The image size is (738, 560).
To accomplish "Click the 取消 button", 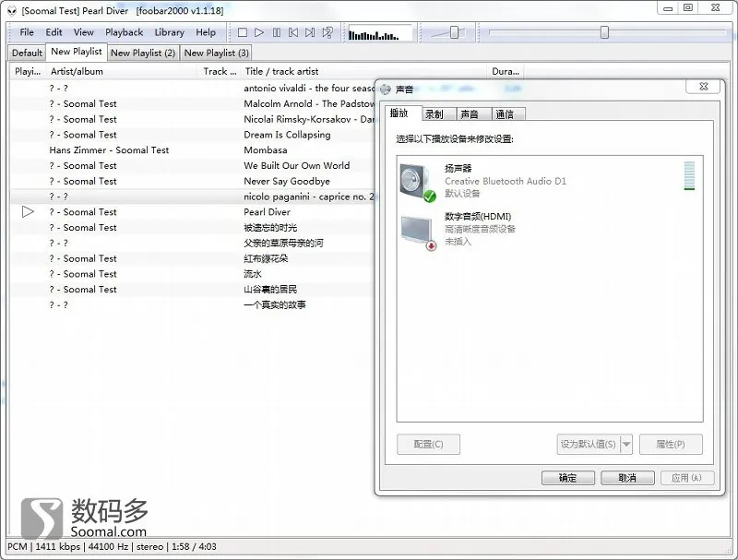I will point(627,478).
